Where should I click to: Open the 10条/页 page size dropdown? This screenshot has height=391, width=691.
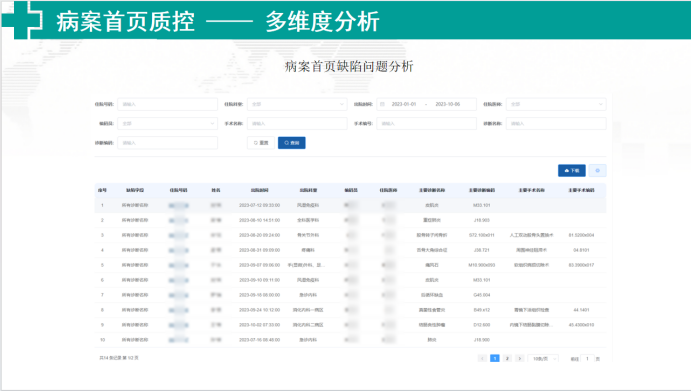543,358
